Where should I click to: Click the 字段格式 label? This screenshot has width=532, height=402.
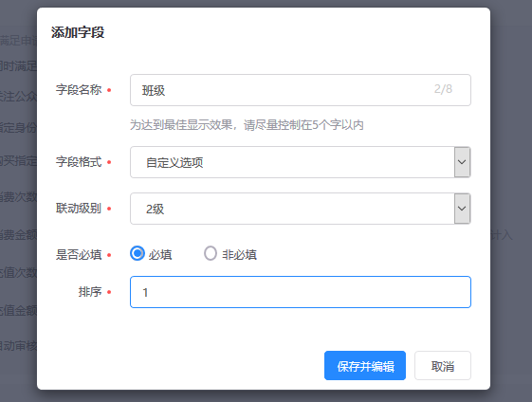pos(79,162)
